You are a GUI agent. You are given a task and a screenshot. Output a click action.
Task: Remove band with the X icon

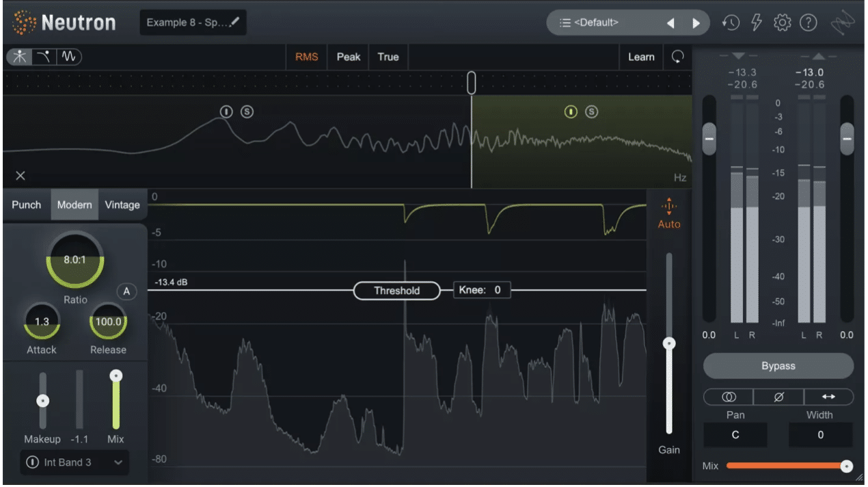point(21,176)
